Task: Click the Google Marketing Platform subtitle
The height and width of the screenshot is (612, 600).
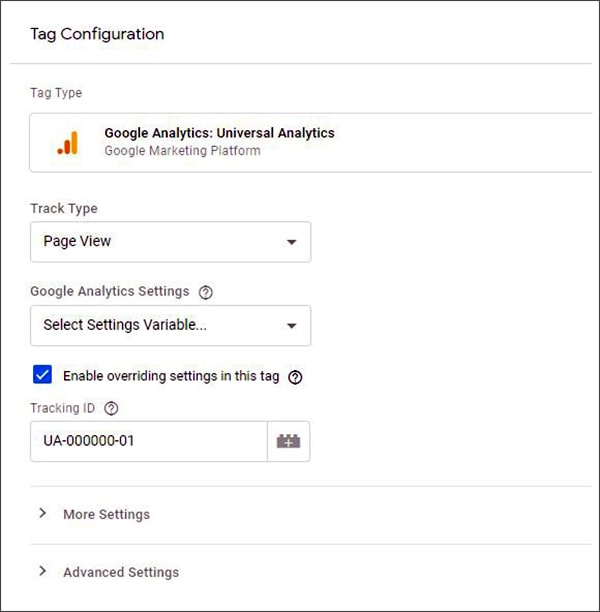Action: (182, 151)
